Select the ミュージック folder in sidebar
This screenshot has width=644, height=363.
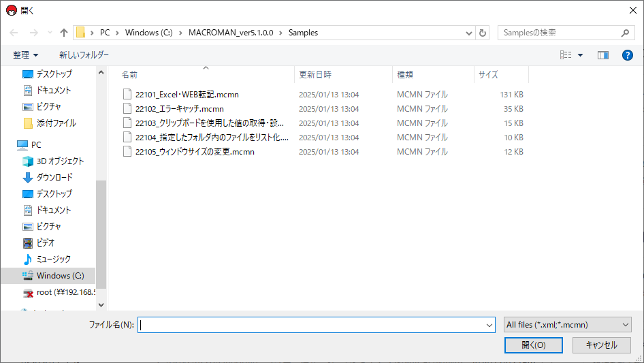tap(53, 259)
